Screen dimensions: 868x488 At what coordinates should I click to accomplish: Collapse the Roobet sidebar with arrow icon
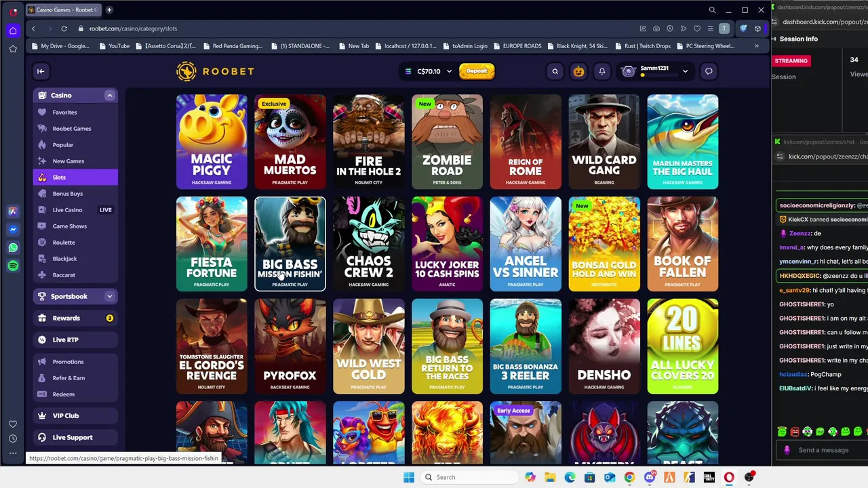click(x=41, y=71)
